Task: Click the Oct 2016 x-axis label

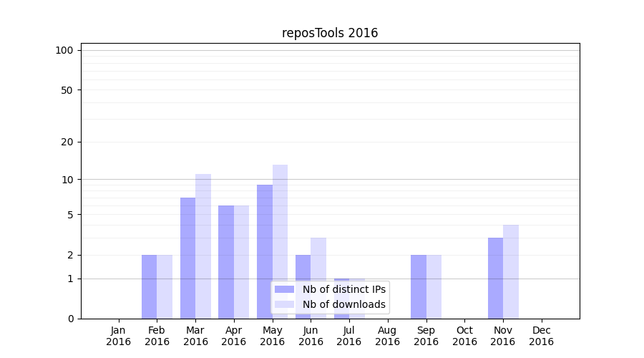Action: (464, 336)
